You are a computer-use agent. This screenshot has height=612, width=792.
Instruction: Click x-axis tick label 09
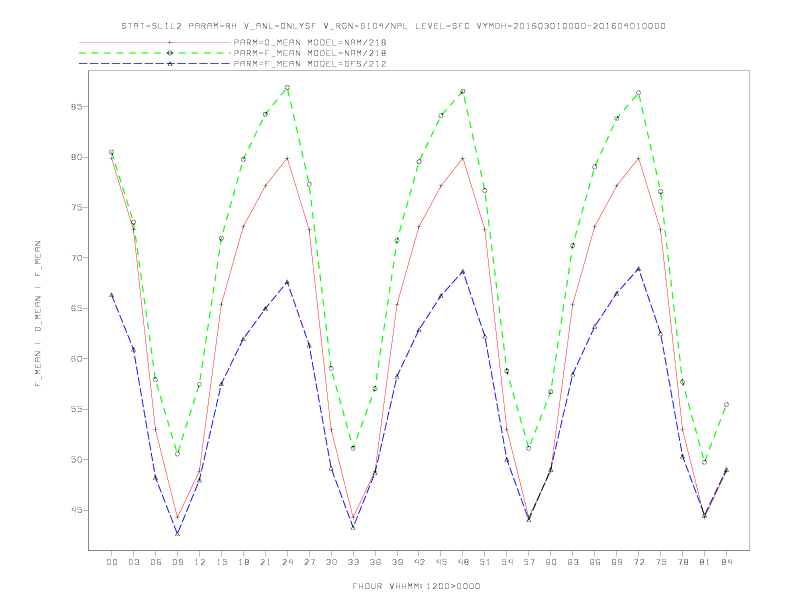tap(177, 562)
